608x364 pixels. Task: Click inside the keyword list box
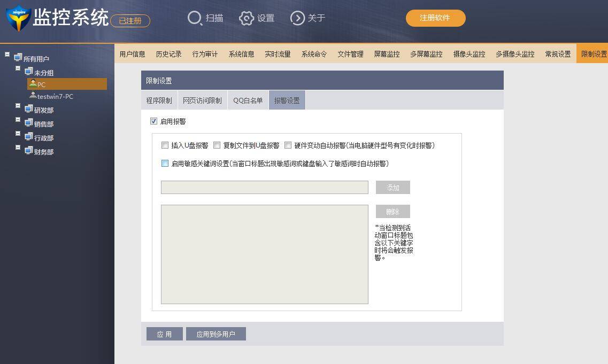click(265, 254)
